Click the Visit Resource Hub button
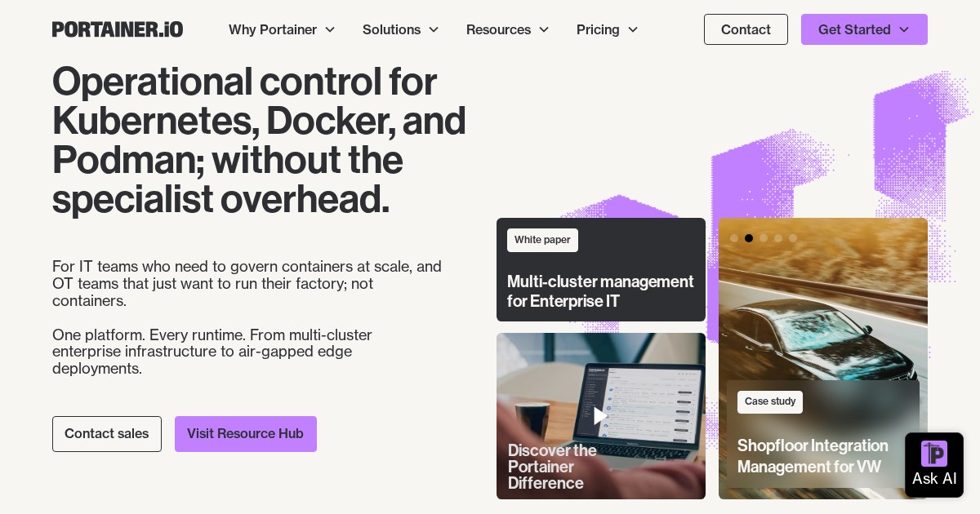Image resolution: width=980 pixels, height=514 pixels. pyautogui.click(x=246, y=434)
